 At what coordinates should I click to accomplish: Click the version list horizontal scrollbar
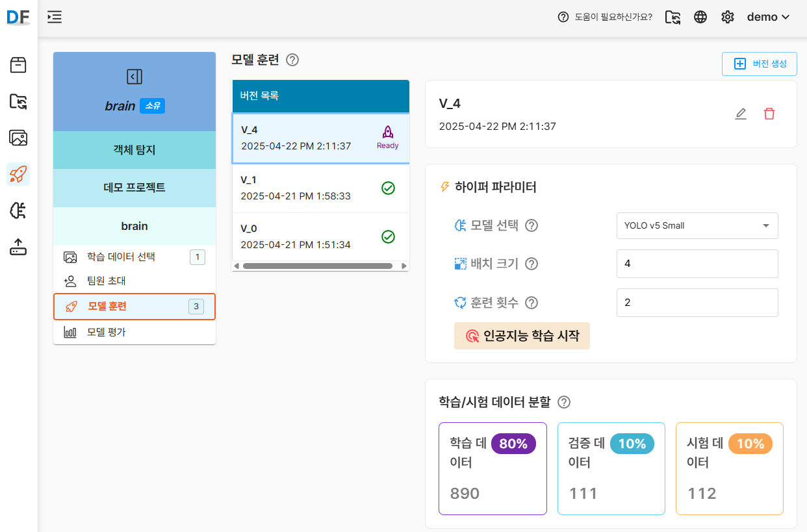318,266
